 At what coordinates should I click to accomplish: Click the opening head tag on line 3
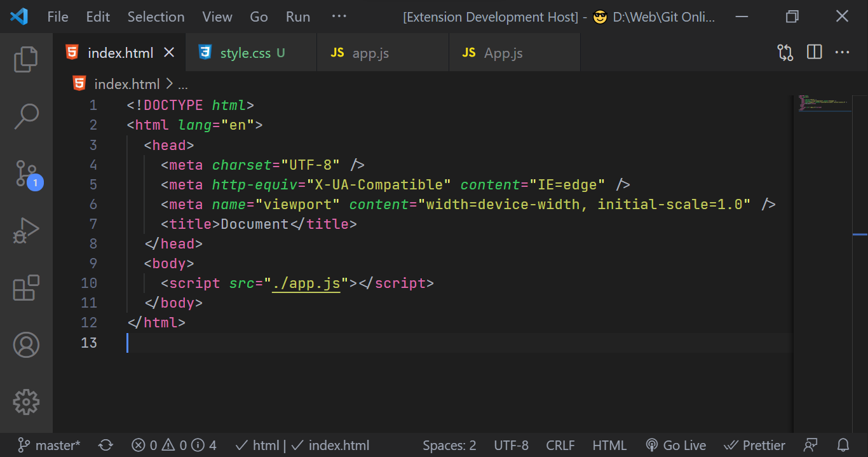click(x=169, y=145)
